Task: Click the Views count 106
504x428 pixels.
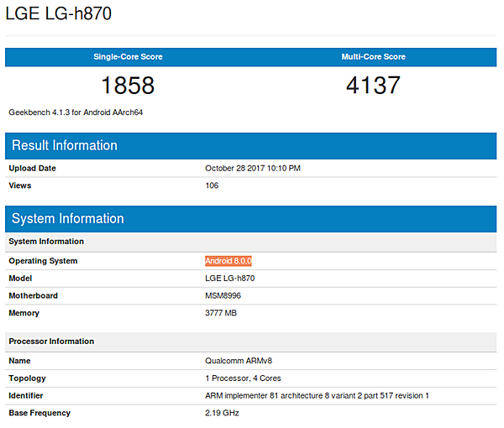Action: pos(212,185)
